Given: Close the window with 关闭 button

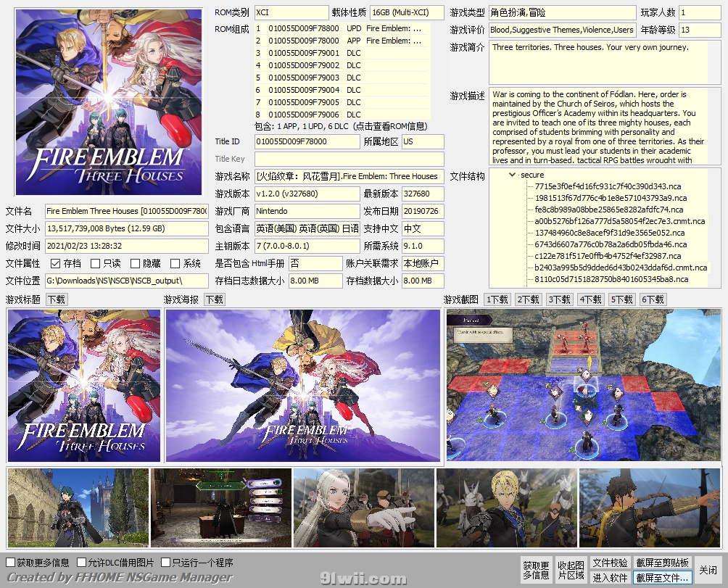Looking at the screenshot, I should (x=708, y=571).
